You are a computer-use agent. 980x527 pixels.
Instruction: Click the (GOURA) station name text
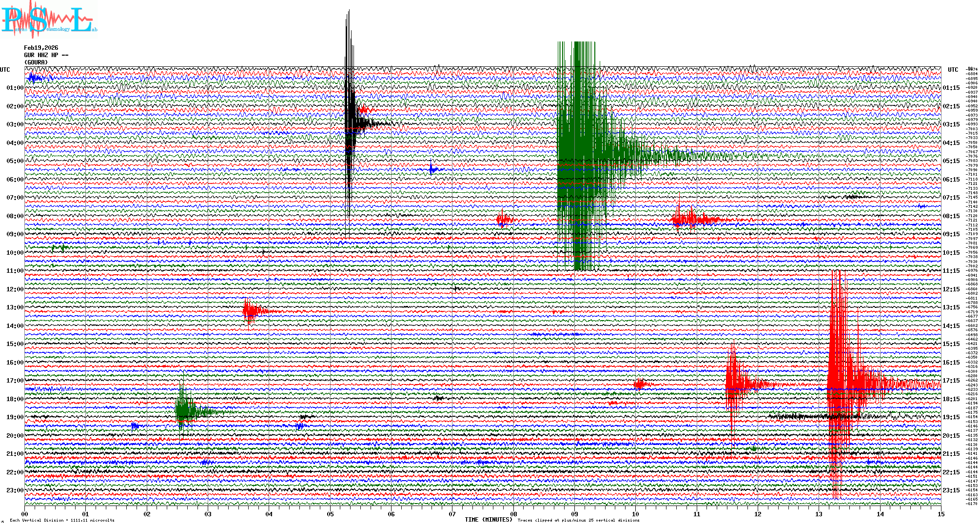click(36, 62)
